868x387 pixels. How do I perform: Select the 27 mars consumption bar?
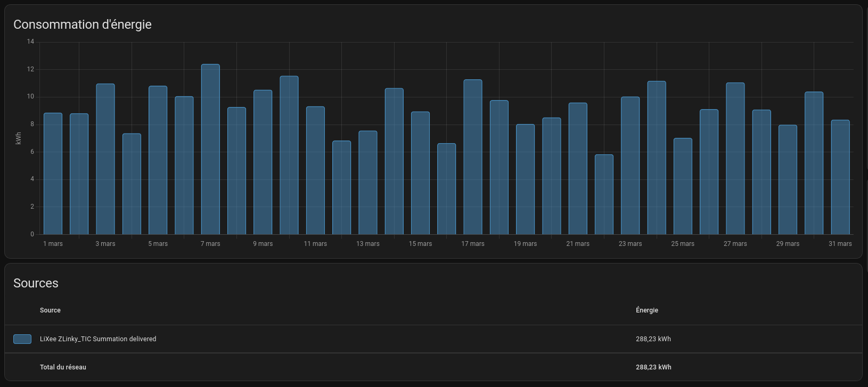[735, 159]
